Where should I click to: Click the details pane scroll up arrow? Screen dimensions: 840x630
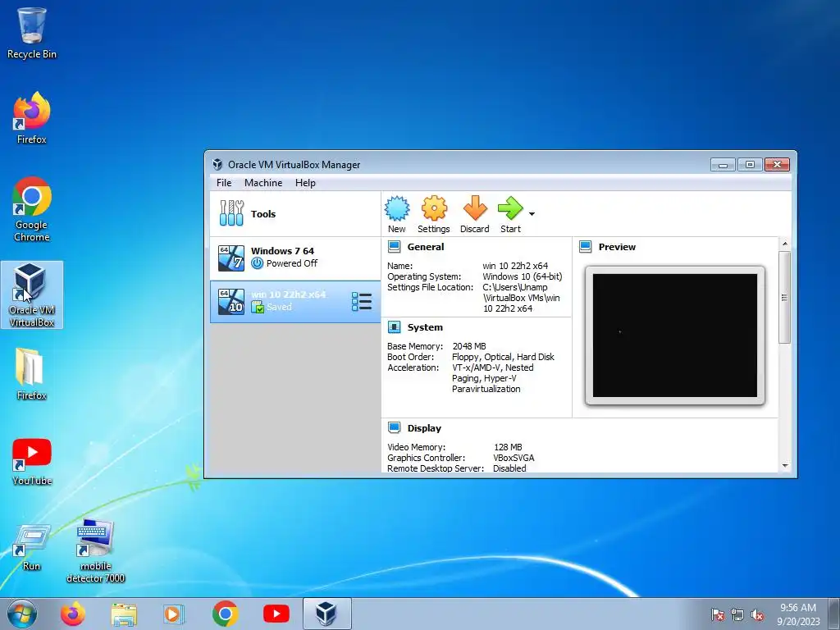click(x=785, y=244)
